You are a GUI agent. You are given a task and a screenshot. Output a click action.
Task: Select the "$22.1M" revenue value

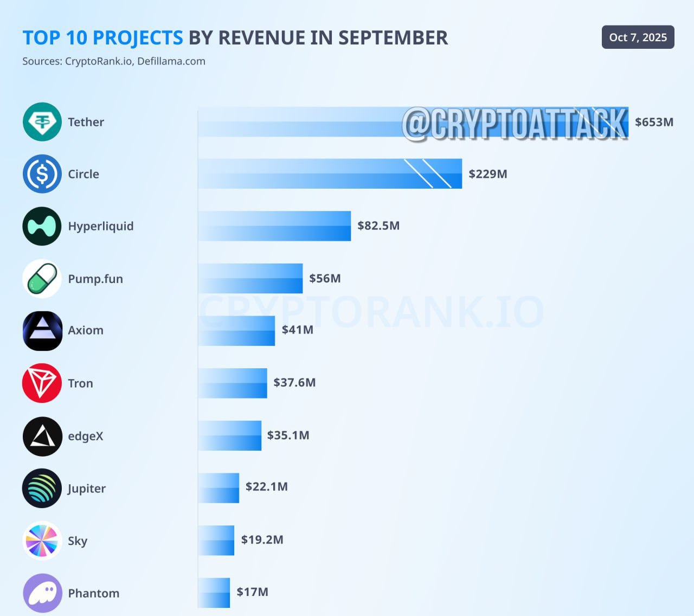pyautogui.click(x=267, y=486)
